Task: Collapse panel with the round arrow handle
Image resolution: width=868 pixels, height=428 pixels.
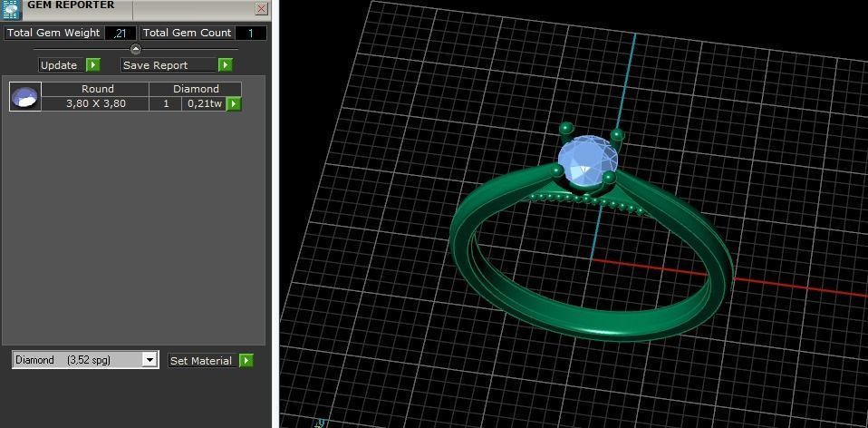Action: click(136, 49)
